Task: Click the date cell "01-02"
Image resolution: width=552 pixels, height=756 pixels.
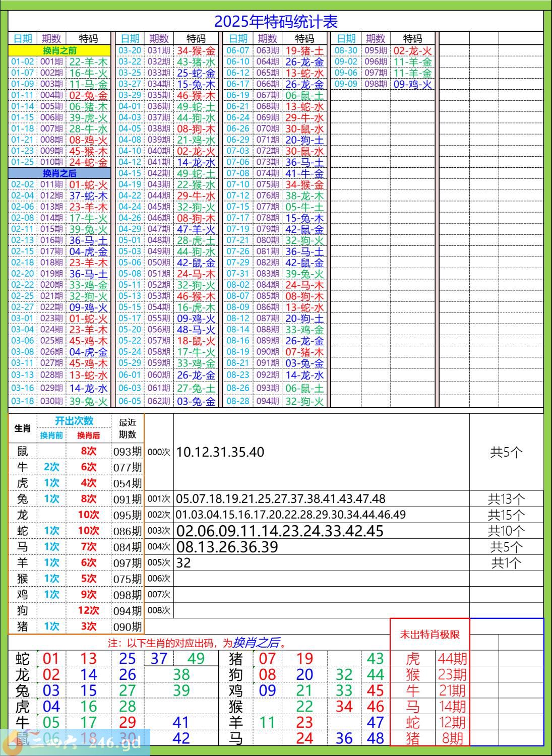Action: (23, 61)
